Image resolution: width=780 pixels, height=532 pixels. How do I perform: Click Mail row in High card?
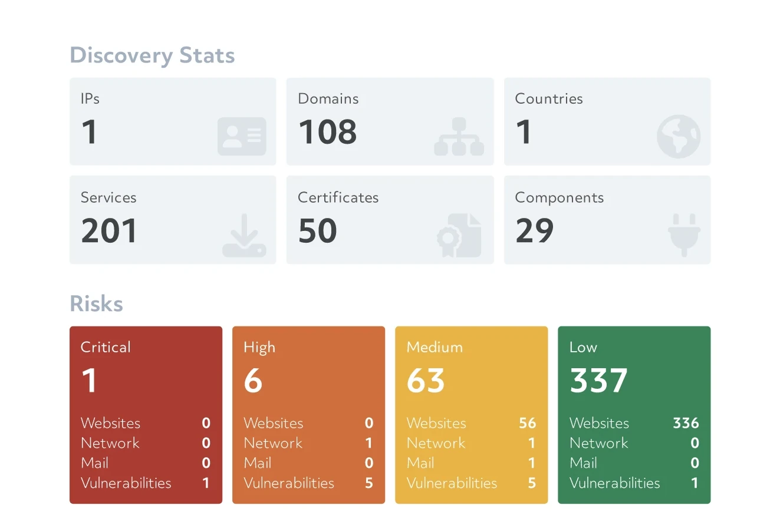coord(308,463)
